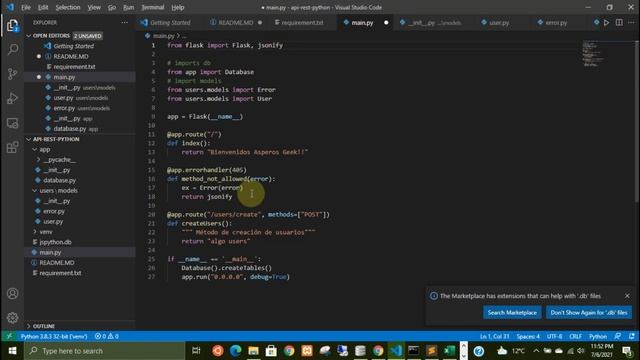Click main.py breadcrumb item
Screen dimensions: 640x360
tap(163, 36)
